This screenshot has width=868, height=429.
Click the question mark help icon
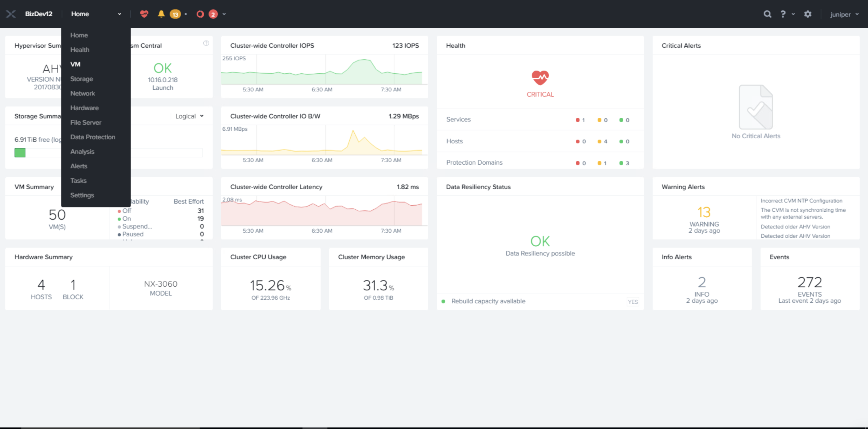coord(783,14)
